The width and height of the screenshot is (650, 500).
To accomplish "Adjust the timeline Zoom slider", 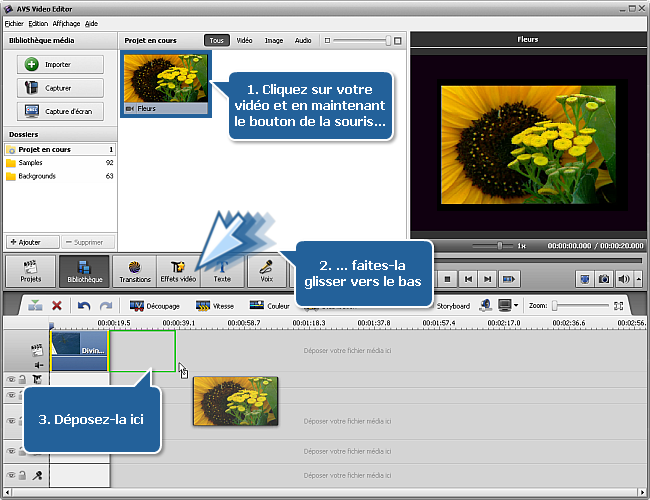I will [555, 305].
